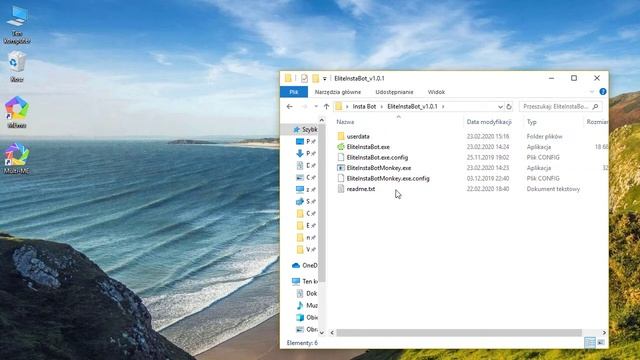Expand the ribbon with the chevron
This screenshot has height=360, width=640.
[x=592, y=92]
